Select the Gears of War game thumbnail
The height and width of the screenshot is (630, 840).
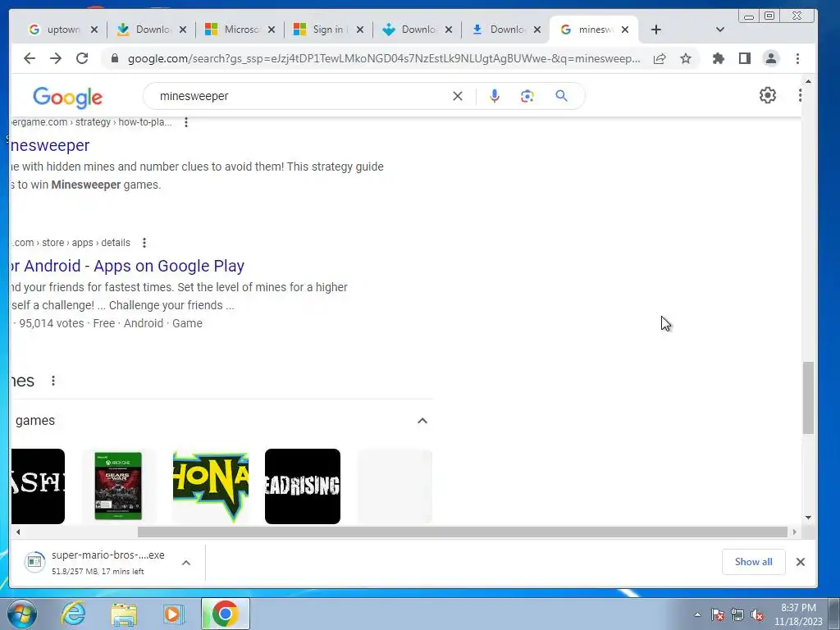pyautogui.click(x=118, y=486)
